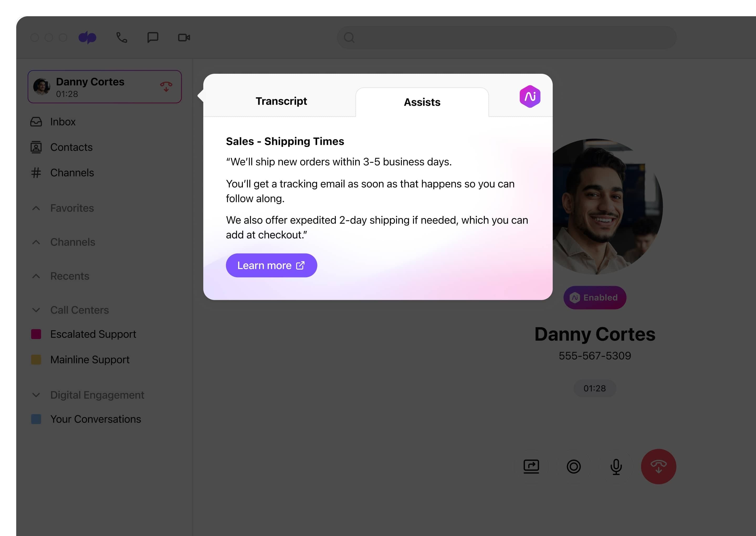Select the Assists tab
756x536 pixels.
[x=422, y=102]
